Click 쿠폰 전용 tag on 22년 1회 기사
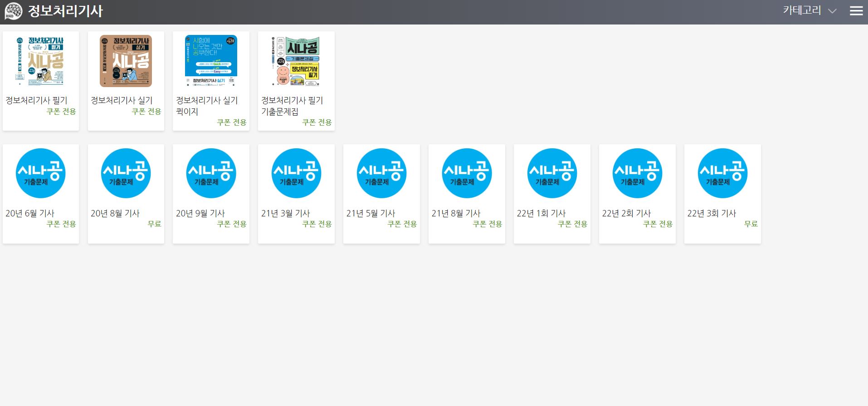The height and width of the screenshot is (406, 868). [x=573, y=224]
